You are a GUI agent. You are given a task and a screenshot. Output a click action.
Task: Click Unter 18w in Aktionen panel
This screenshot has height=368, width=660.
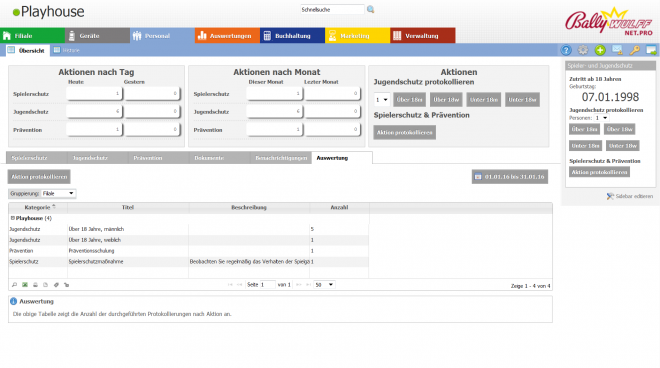pos(522,100)
